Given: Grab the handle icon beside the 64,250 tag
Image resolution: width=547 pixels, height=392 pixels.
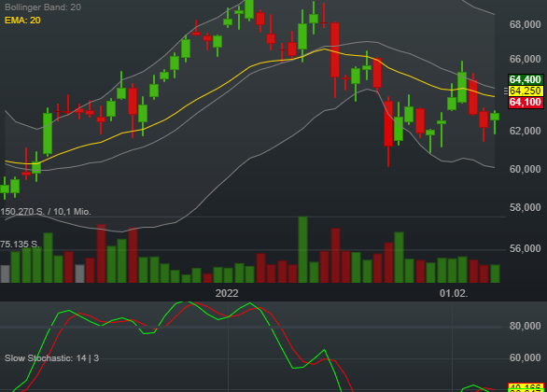Looking at the screenshot, I should [x=506, y=91].
